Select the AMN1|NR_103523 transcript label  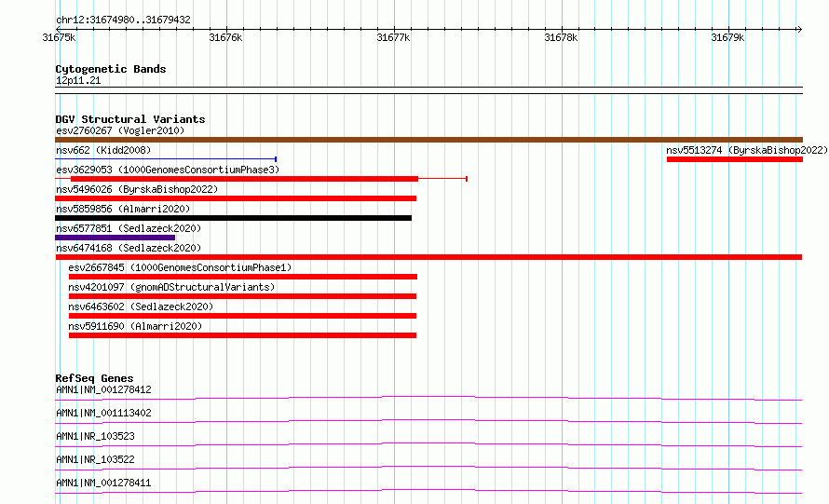point(95,436)
